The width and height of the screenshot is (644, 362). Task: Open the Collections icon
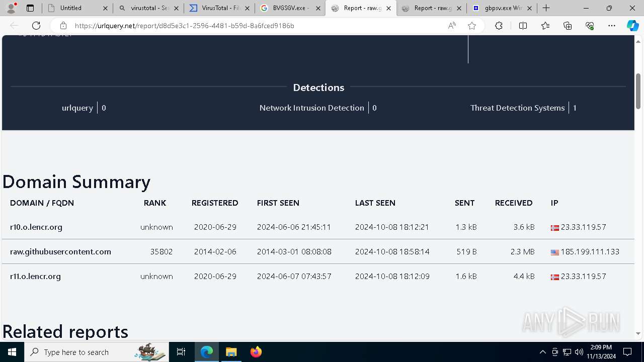tap(568, 26)
